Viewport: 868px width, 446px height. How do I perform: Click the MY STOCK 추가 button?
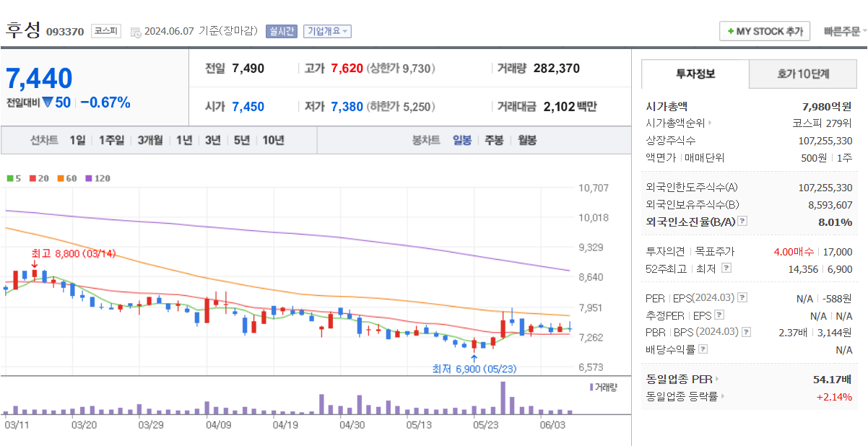765,31
